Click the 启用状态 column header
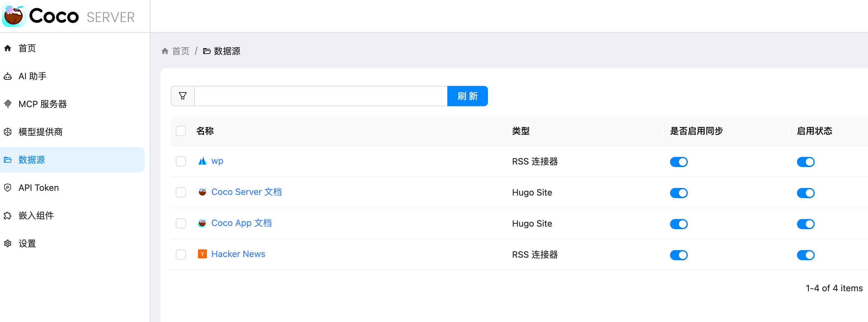The width and height of the screenshot is (868, 322). point(814,131)
